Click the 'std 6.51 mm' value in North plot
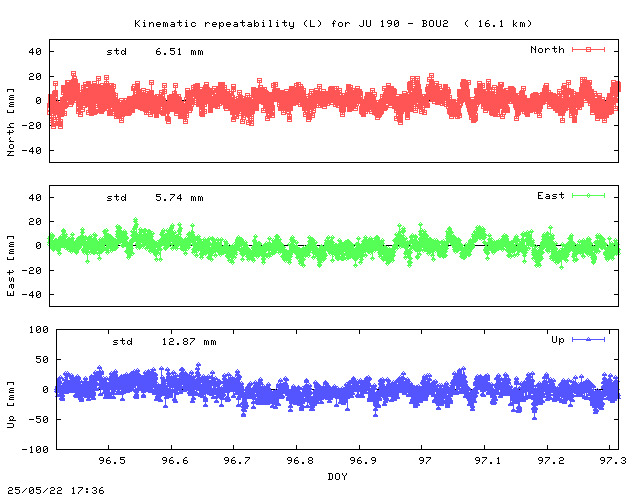The image size is (640, 496). click(x=155, y=52)
